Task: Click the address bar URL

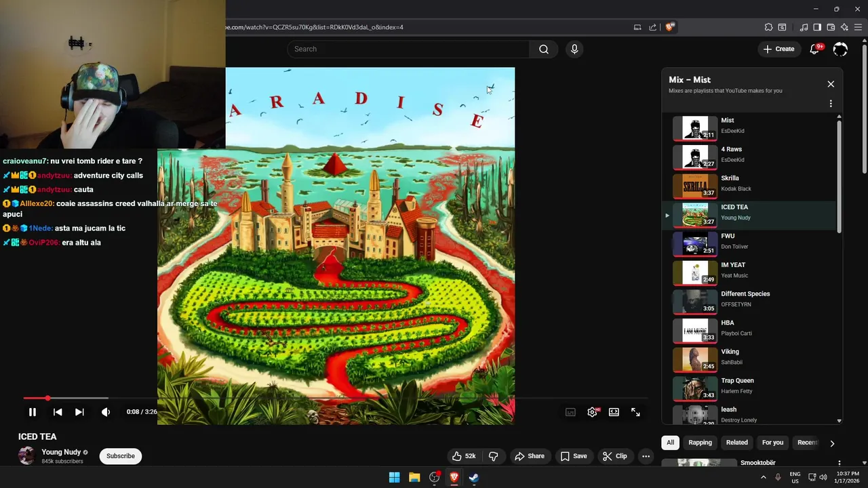Action: [315, 27]
